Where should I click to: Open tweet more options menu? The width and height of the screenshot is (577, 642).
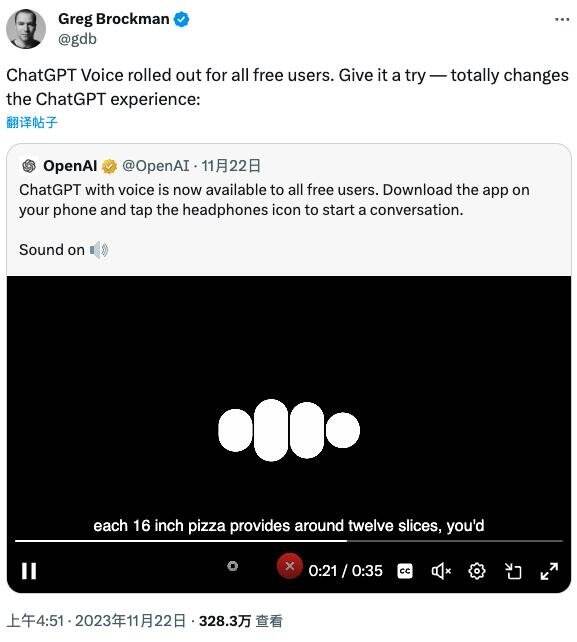(562, 19)
